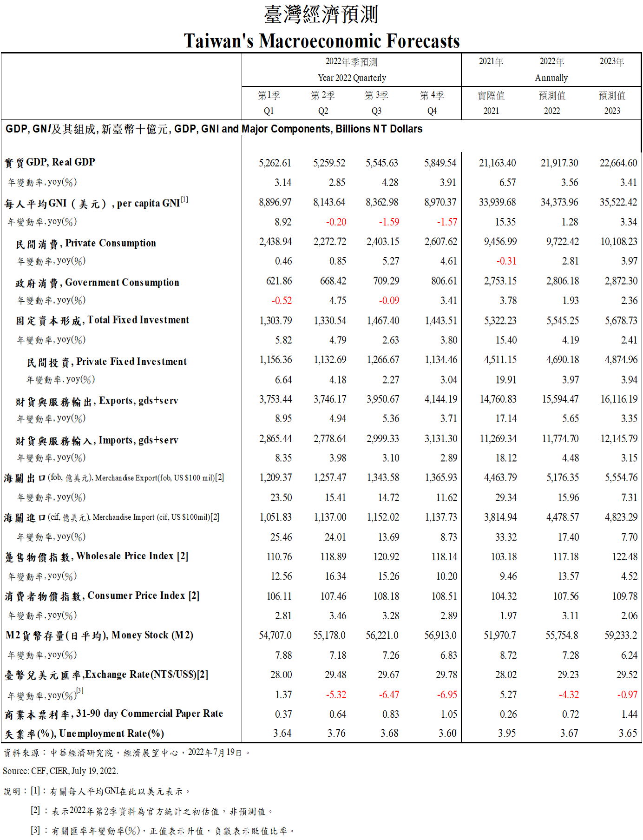643x840 pixels.
Task: Select per capita GNI 2022 value 34,373.96
Action: click(559, 202)
